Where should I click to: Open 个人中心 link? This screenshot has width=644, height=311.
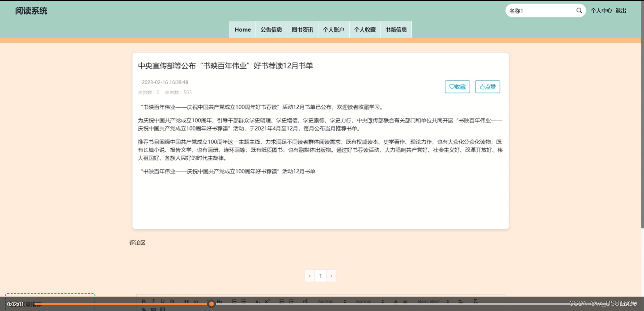click(601, 11)
